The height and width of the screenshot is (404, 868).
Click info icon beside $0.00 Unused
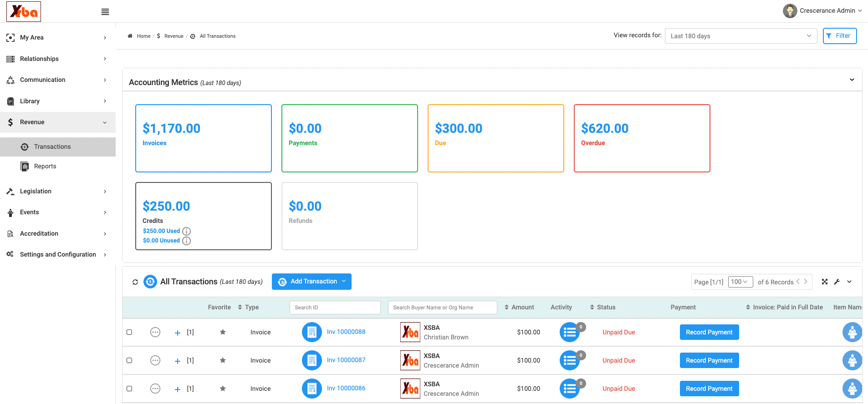(x=186, y=241)
